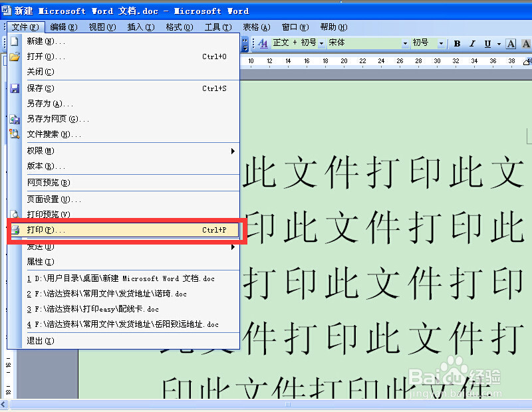Select 属性(I) menu entry

pos(124,262)
